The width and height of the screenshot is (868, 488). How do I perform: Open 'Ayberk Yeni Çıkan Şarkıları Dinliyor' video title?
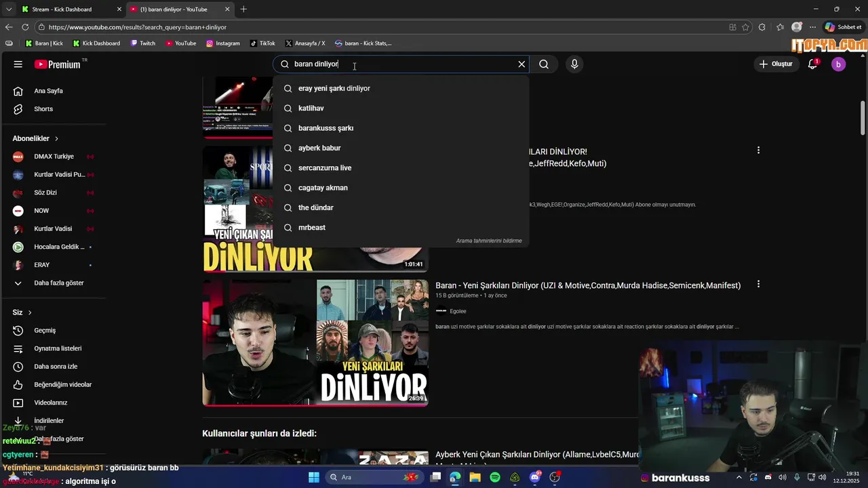537,455
